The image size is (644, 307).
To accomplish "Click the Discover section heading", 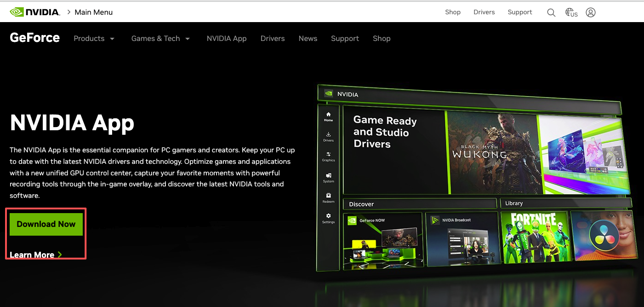I will click(x=361, y=204).
